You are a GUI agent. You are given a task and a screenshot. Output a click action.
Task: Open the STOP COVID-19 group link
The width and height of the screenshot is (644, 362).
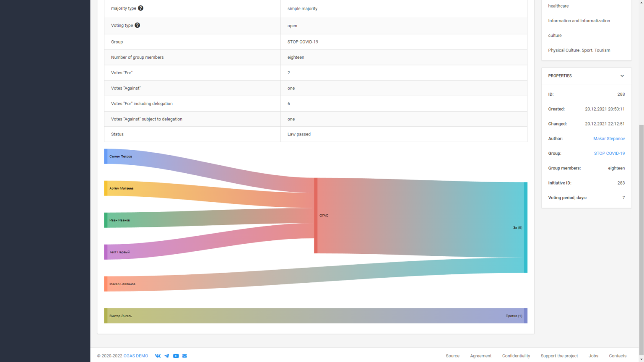pos(609,154)
